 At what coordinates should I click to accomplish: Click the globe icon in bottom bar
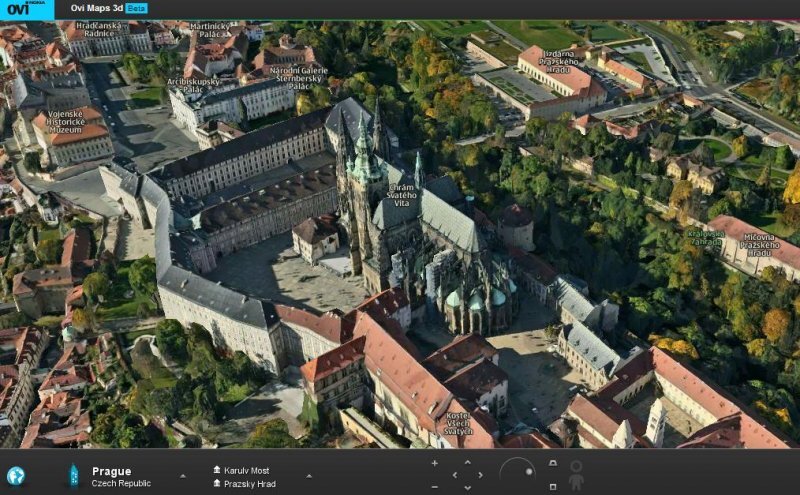[16, 475]
